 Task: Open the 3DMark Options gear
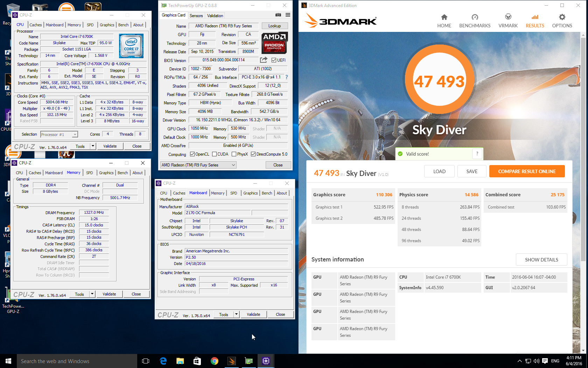point(562,17)
